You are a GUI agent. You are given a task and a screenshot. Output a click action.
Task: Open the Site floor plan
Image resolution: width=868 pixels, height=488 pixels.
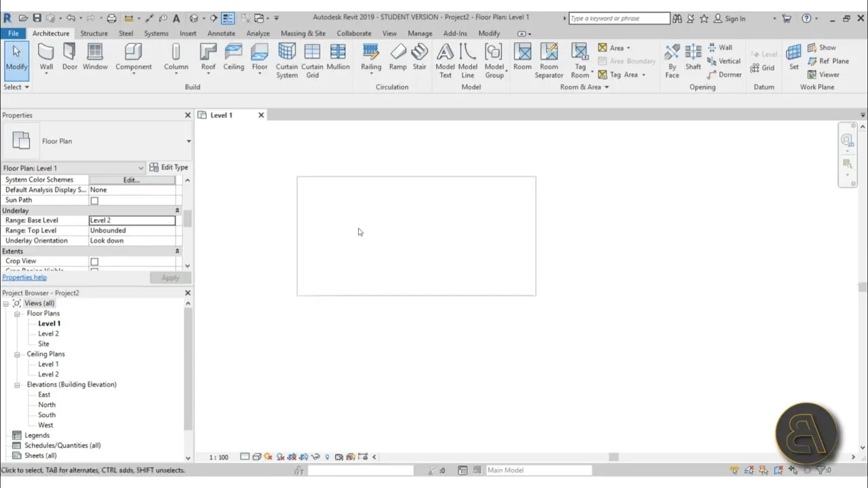(43, 344)
